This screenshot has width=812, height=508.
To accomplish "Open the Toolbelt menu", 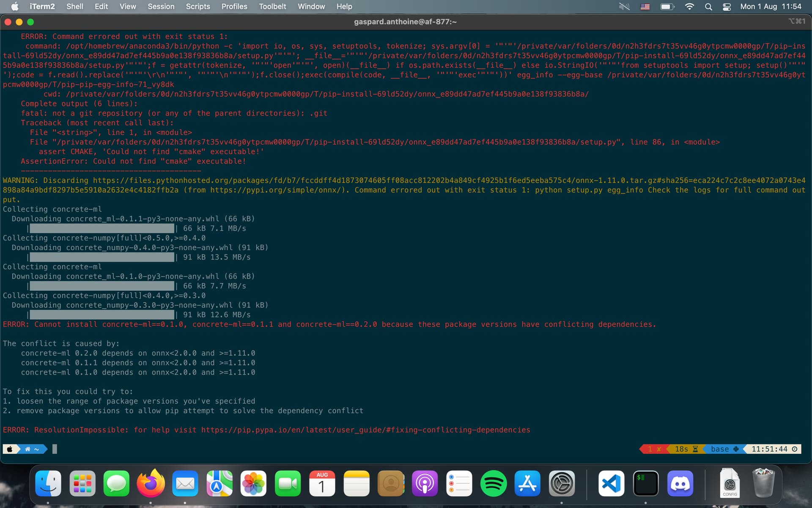I will [272, 7].
